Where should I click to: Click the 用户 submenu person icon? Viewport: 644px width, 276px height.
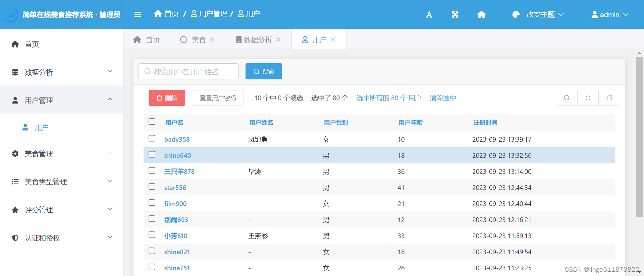[25, 127]
